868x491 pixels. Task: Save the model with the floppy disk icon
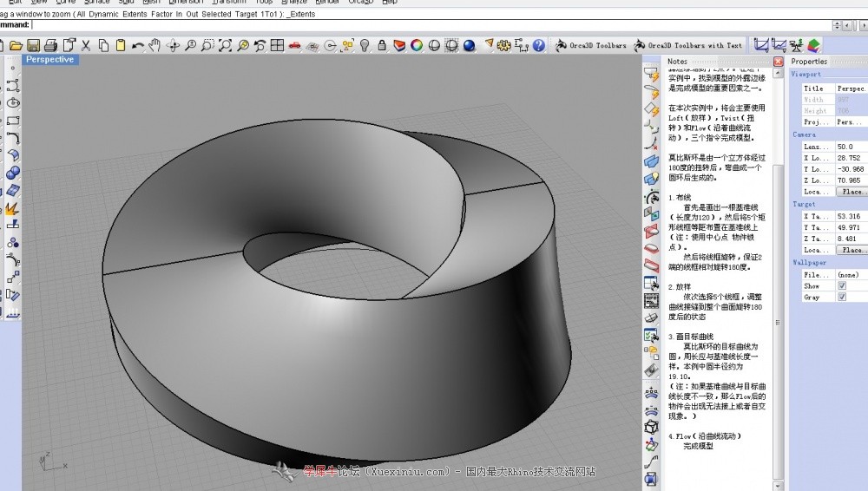33,45
